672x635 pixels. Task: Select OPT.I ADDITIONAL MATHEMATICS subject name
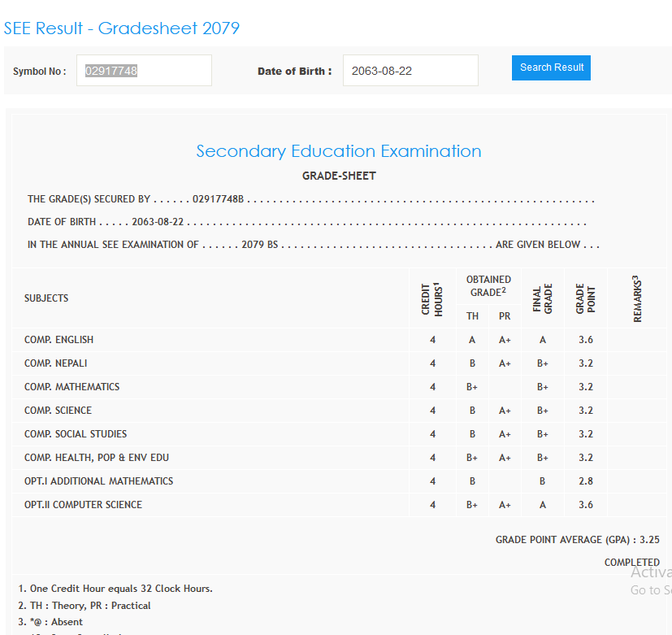pos(98,481)
